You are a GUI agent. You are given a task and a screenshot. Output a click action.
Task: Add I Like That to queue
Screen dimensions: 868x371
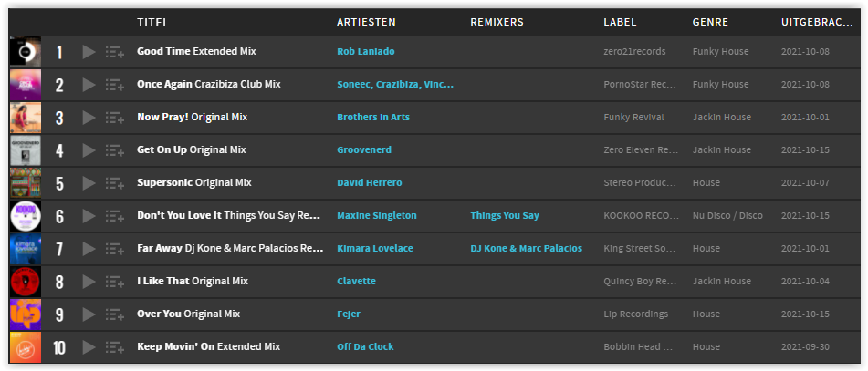(115, 282)
